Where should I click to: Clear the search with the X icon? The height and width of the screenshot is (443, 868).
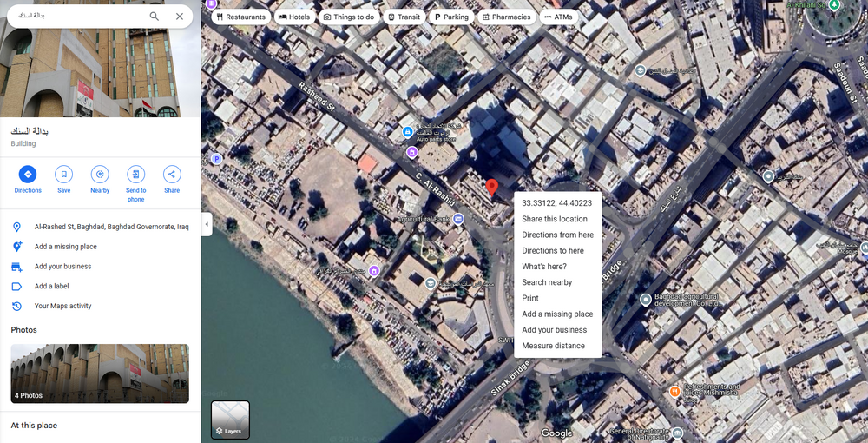point(180,16)
